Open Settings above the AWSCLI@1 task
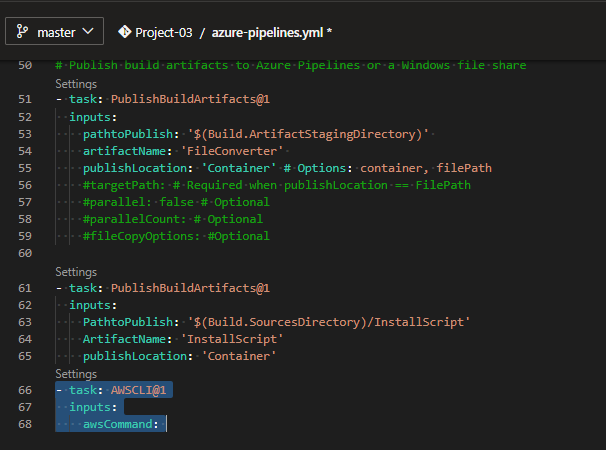Viewport: 606px width, 450px height. click(x=76, y=373)
